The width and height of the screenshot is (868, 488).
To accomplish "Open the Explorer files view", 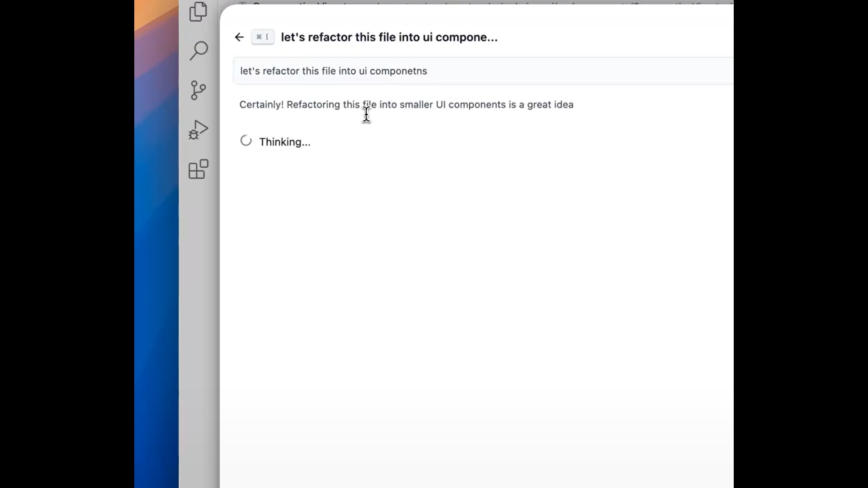I will [x=198, y=12].
